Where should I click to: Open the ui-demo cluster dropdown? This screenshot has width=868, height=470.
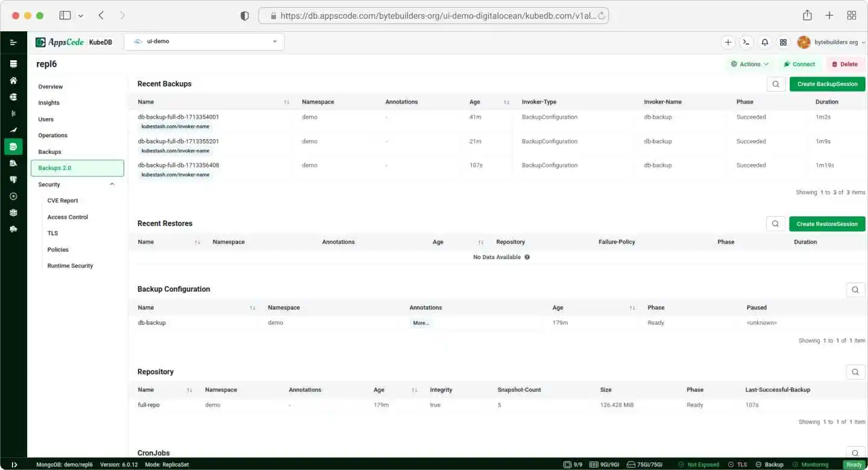point(204,42)
